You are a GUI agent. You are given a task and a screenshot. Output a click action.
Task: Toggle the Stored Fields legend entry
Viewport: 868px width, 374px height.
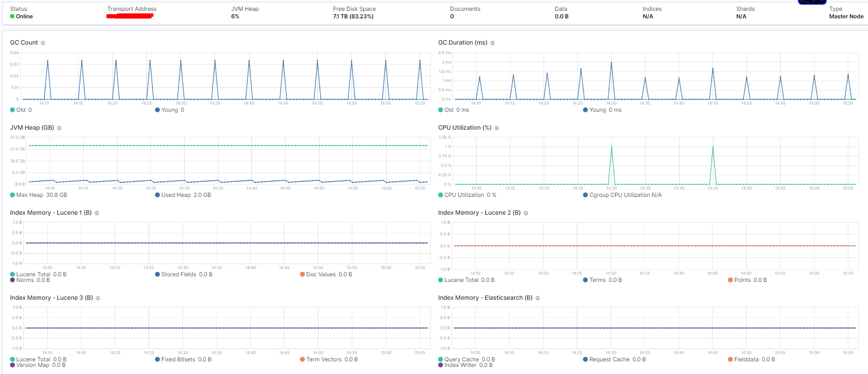(184, 274)
